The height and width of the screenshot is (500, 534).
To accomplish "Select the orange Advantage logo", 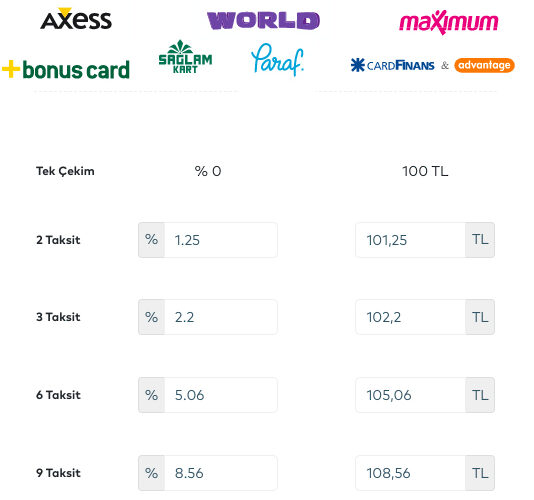I will 484,65.
